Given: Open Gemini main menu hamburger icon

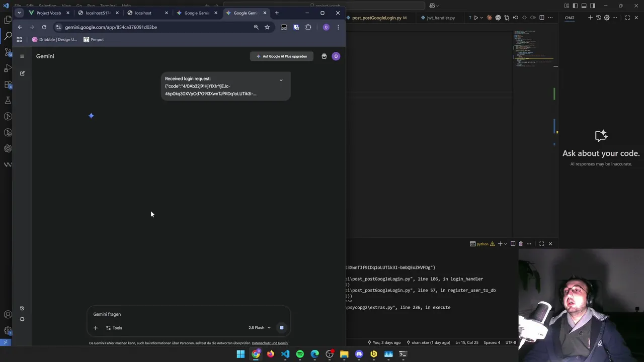Looking at the screenshot, I should point(22,56).
